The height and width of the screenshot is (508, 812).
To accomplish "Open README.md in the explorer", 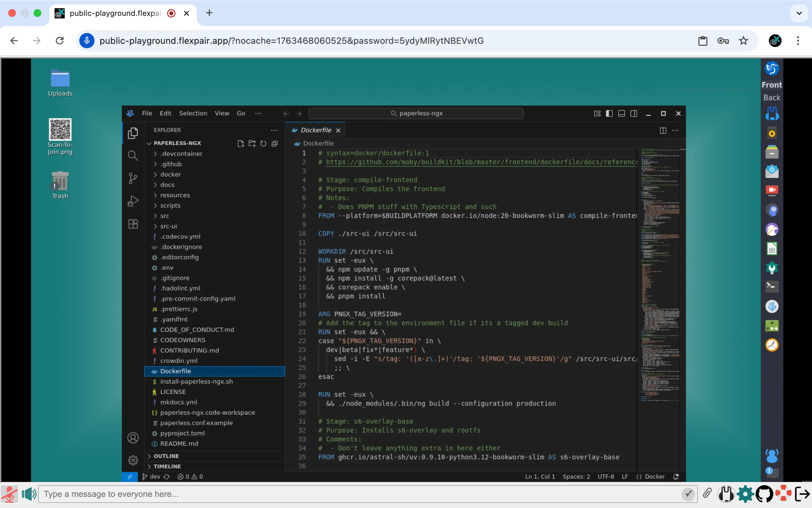I will [x=215, y=444].
